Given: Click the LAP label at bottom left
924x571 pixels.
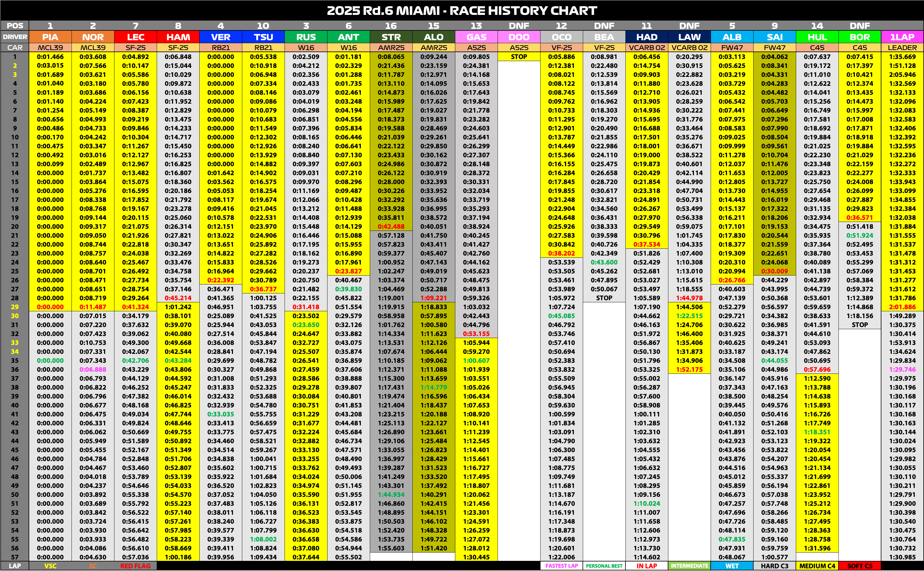Looking at the screenshot, I should click(x=15, y=566).
